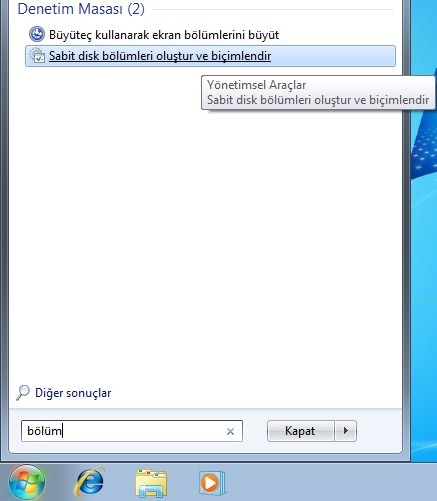The image size is (437, 501).
Task: Open the Windows Start orb
Action: click(x=27, y=482)
